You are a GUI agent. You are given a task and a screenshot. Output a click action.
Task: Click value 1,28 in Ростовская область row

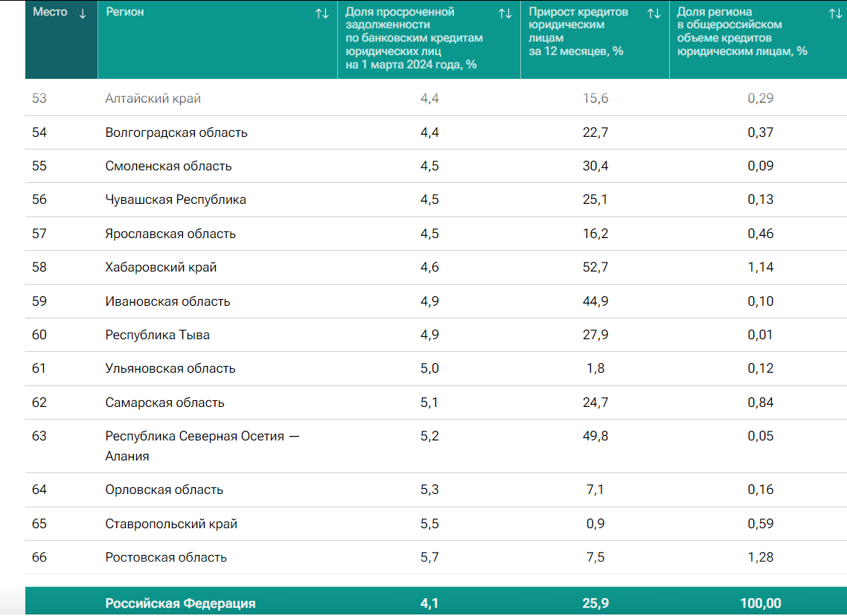(x=760, y=557)
